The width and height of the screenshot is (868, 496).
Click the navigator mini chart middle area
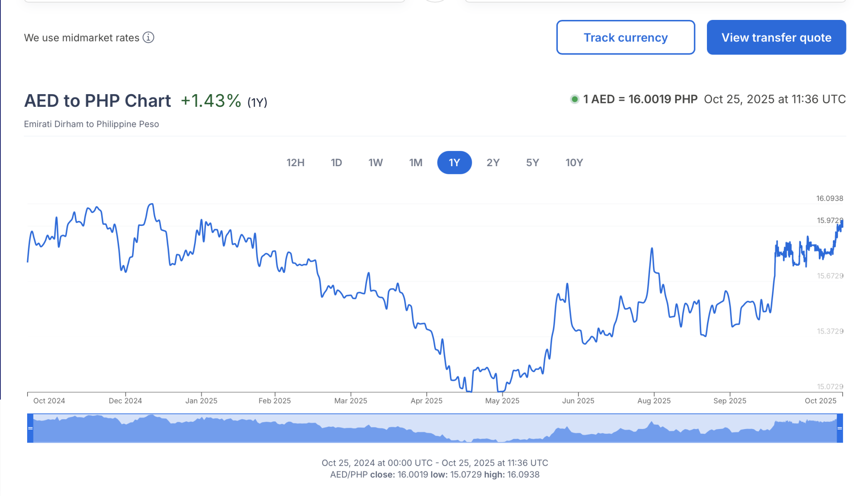pyautogui.click(x=435, y=428)
